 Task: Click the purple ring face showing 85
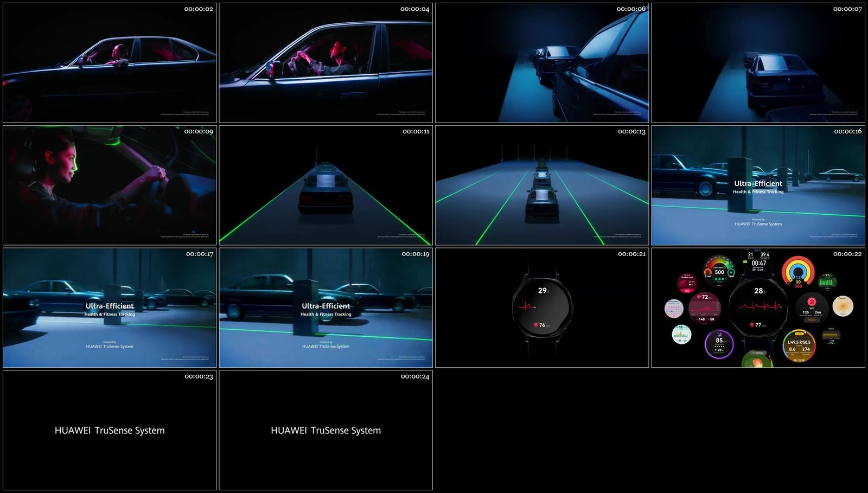click(719, 344)
